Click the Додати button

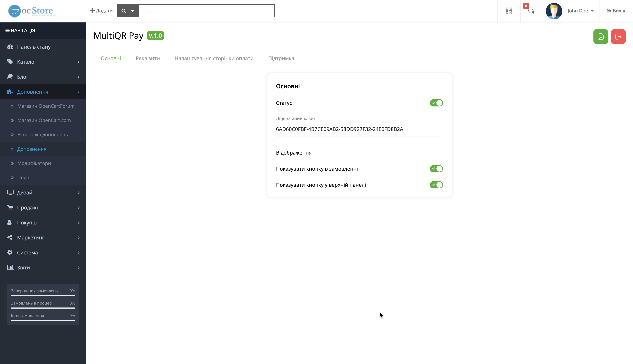pos(101,11)
